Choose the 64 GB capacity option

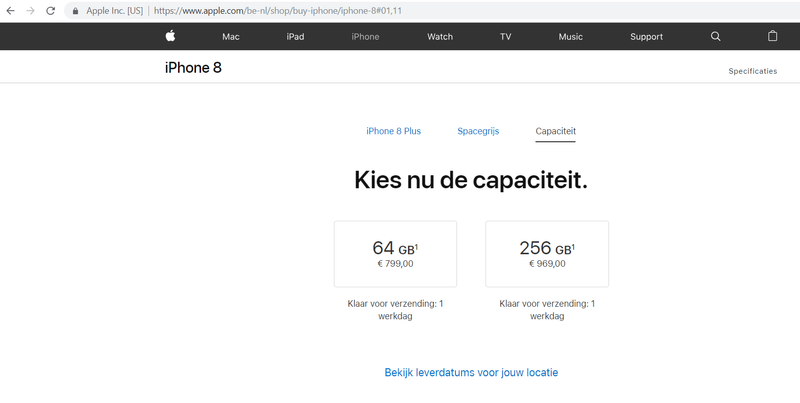tap(395, 254)
